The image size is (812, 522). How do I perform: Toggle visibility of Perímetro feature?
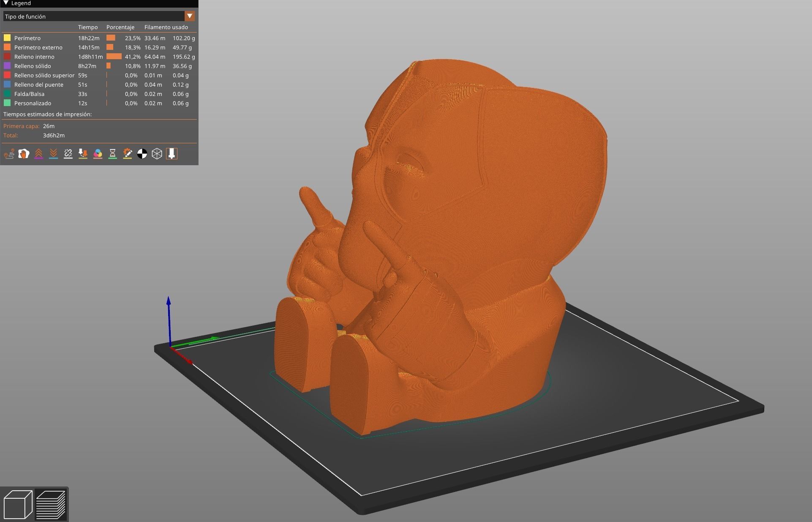(99, 38)
